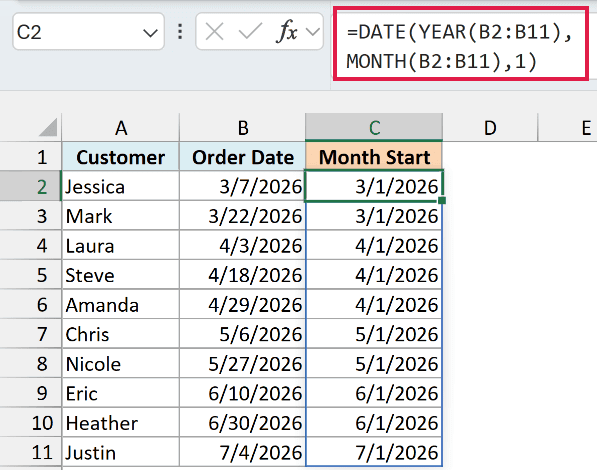This screenshot has width=597, height=470.
Task: Select Month Start cell in Chris's row
Action: click(x=374, y=334)
